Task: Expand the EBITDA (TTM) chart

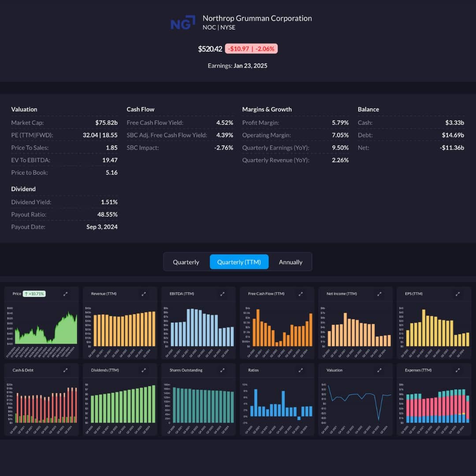Action: (x=222, y=294)
